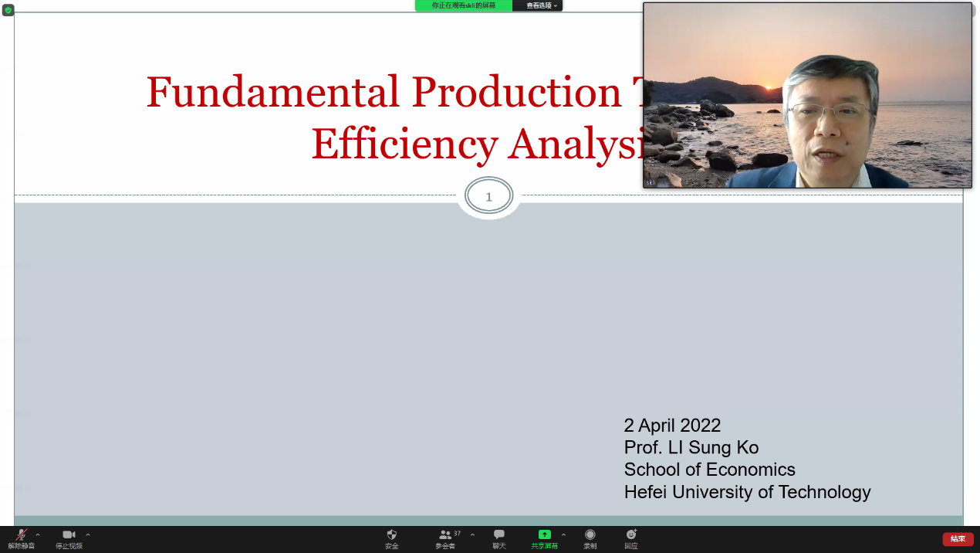Click the green encryption shield icon
The width and height of the screenshot is (980, 553).
pyautogui.click(x=8, y=10)
